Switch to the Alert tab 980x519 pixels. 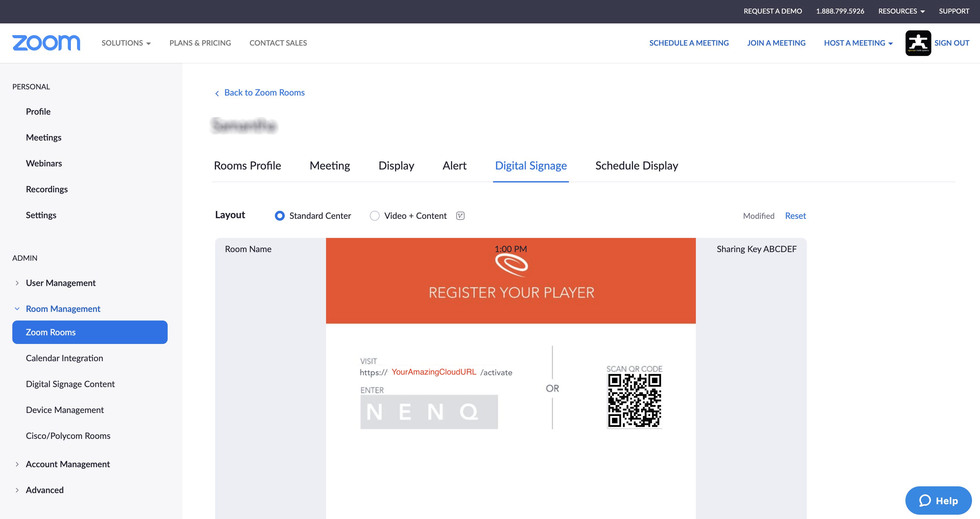[x=454, y=166]
